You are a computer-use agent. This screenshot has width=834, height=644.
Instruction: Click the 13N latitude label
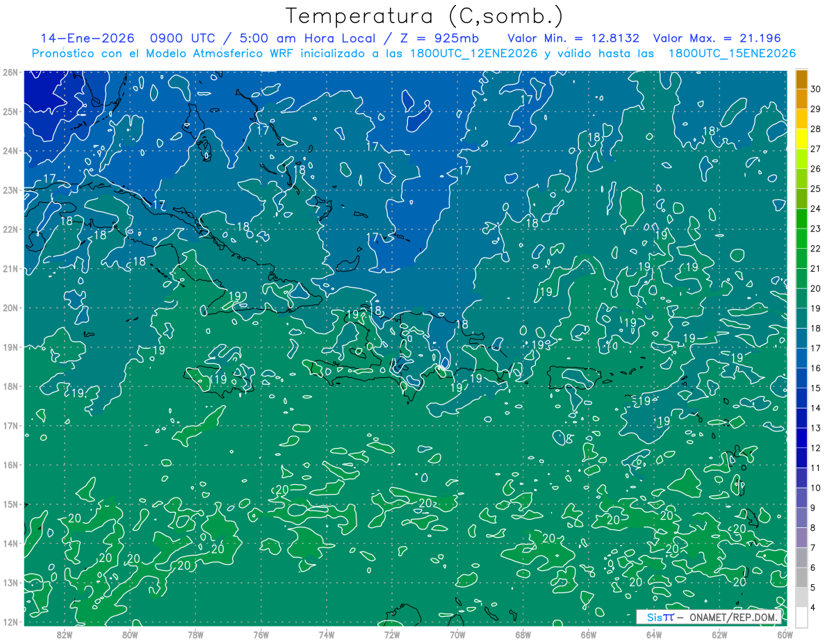tap(10, 582)
